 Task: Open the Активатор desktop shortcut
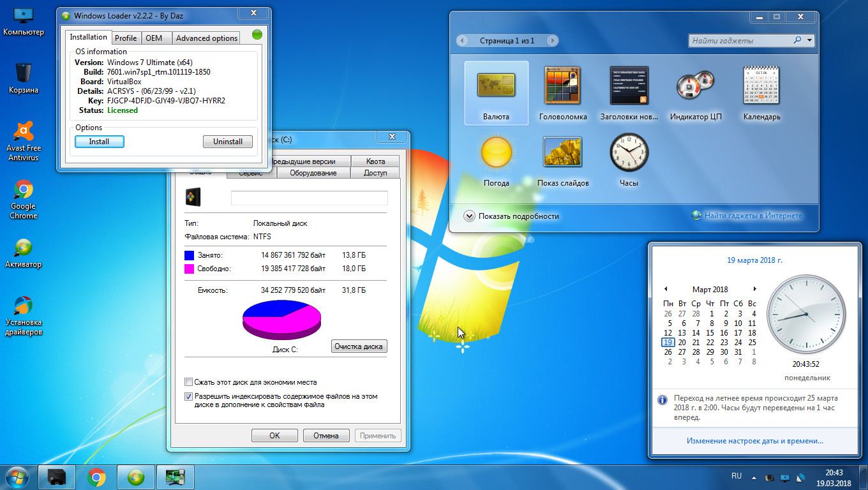point(24,253)
